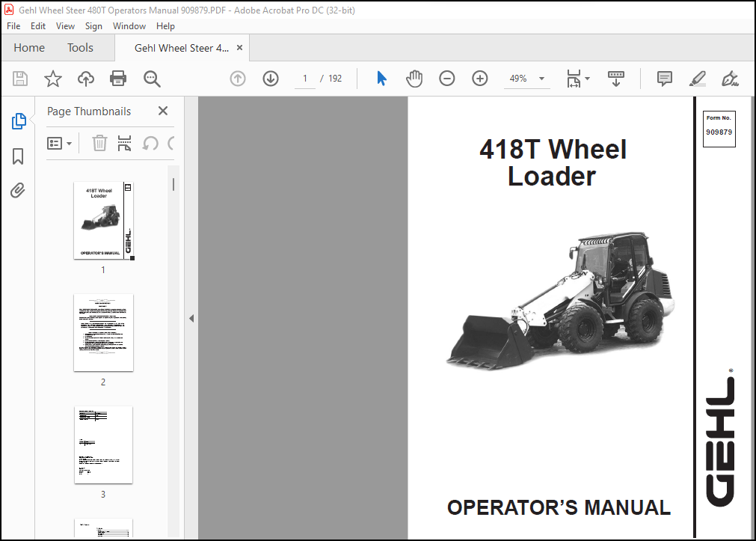Viewport: 756px width, 541px height.
Task: Click the cloud upload icon
Action: tap(86, 78)
